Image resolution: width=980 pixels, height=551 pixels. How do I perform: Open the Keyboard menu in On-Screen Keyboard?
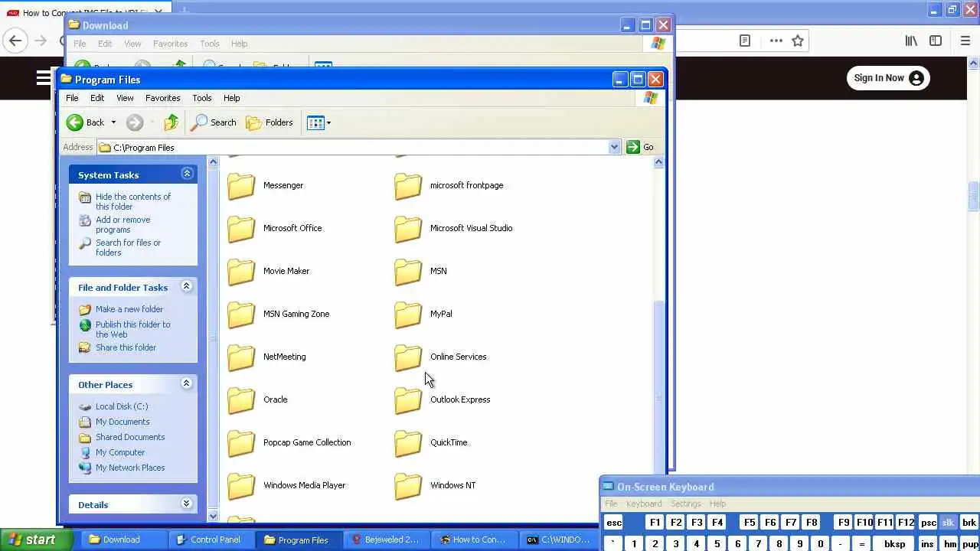644,504
